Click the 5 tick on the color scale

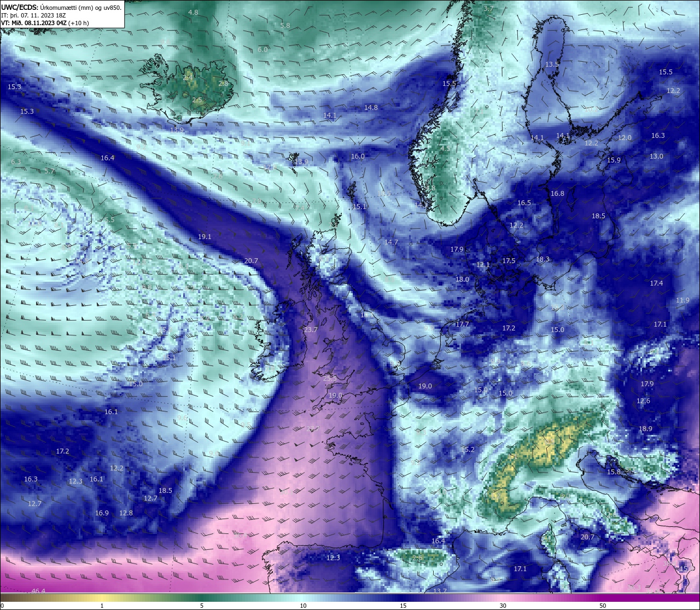[202, 606]
